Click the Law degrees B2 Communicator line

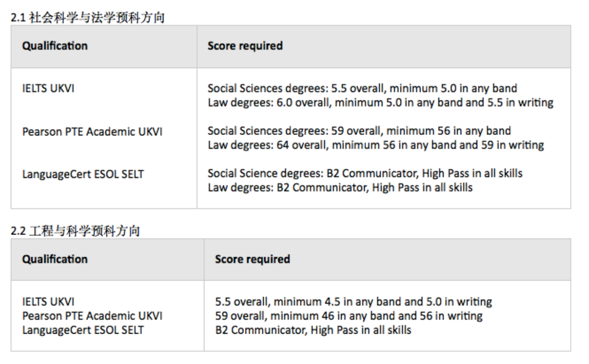coord(340,187)
